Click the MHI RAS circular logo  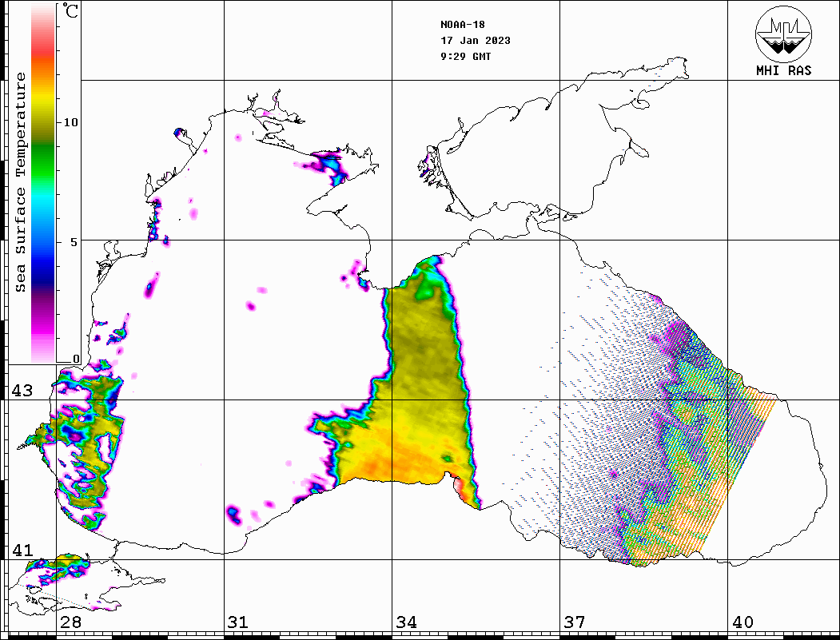point(783,34)
